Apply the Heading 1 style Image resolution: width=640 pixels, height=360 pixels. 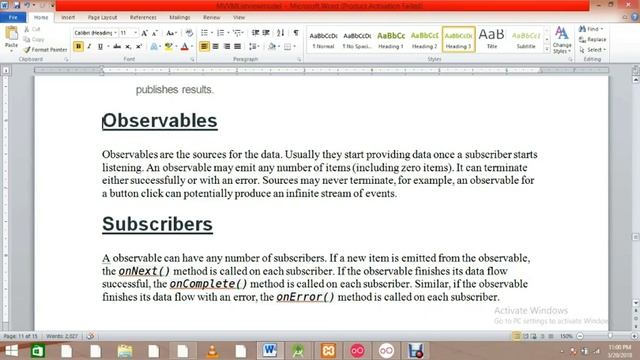pos(391,40)
